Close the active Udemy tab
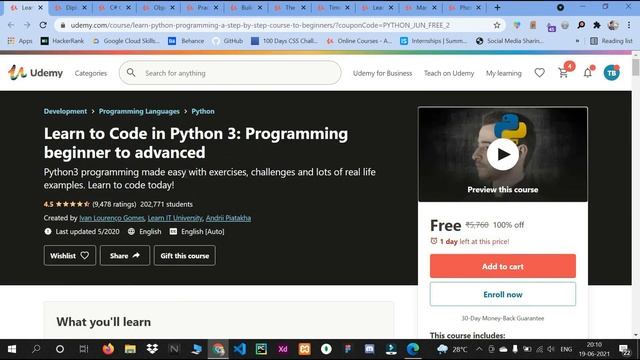The image size is (640, 360). [x=40, y=7]
